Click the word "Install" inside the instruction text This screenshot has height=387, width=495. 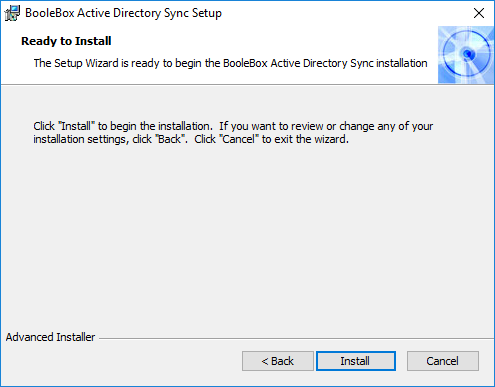(x=76, y=126)
